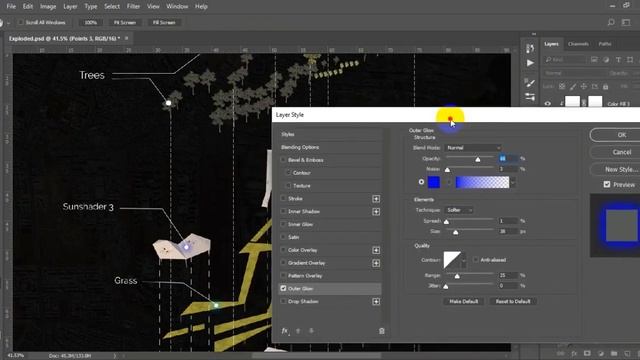Hide the Color Fill 1 layer
640x360 pixels.
pyautogui.click(x=548, y=104)
